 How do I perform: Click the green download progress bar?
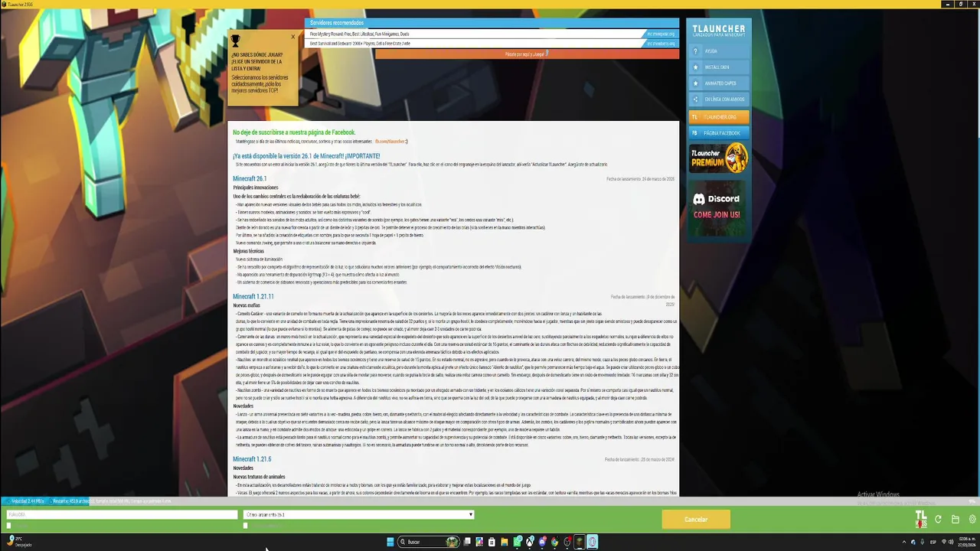click(490, 501)
